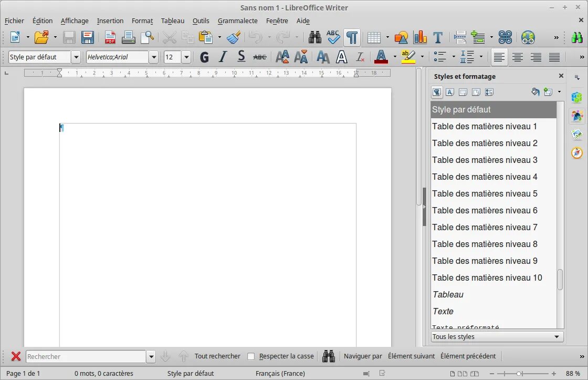Toggle center alignment
588x380 pixels.
click(x=518, y=57)
